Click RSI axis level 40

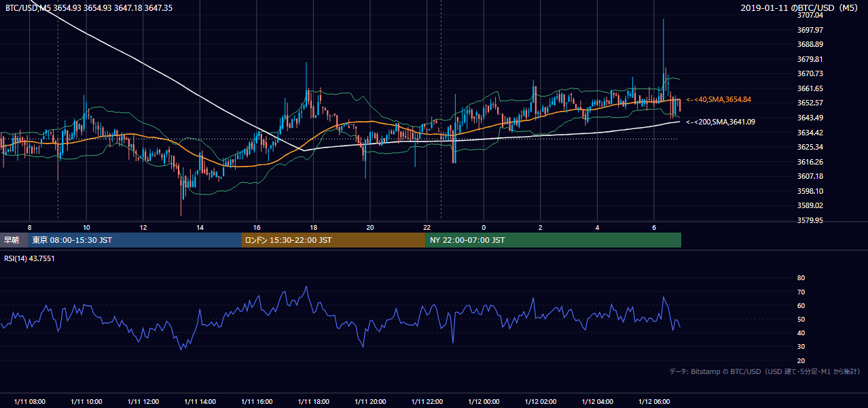pos(801,333)
